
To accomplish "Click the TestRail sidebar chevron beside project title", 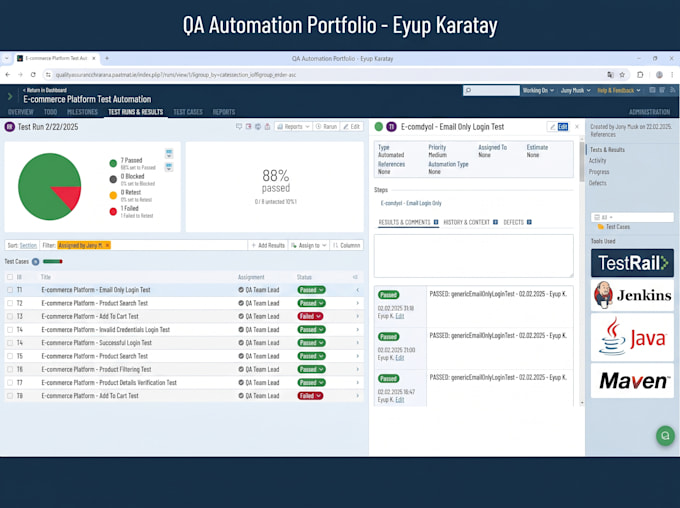I will coord(10,96).
